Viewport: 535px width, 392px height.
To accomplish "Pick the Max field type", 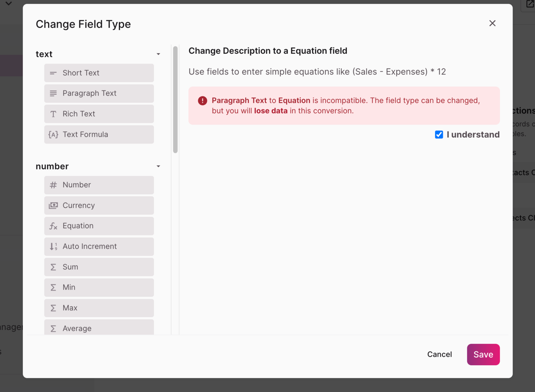I will coord(99,308).
